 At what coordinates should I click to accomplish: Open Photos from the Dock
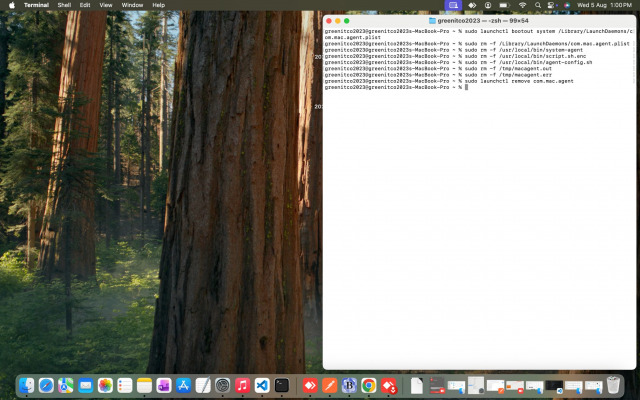(x=105, y=385)
